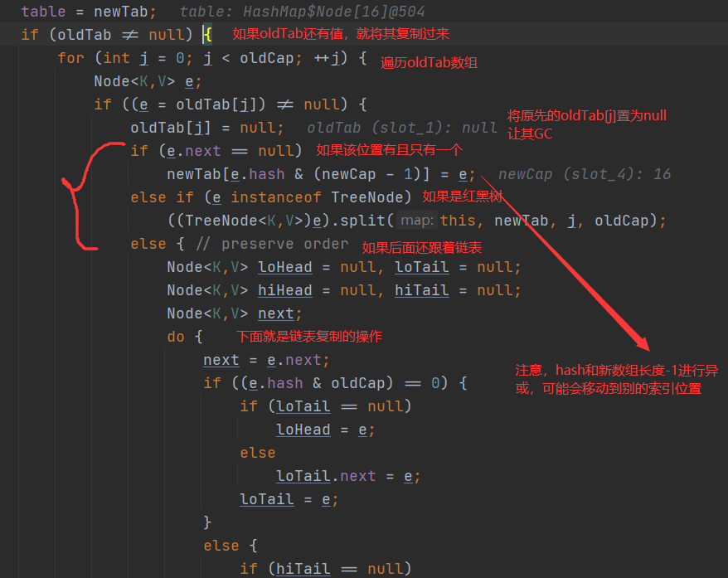The height and width of the screenshot is (578, 728).
Task: Click the "// preserve order" comment
Action: pyautogui.click(x=272, y=244)
